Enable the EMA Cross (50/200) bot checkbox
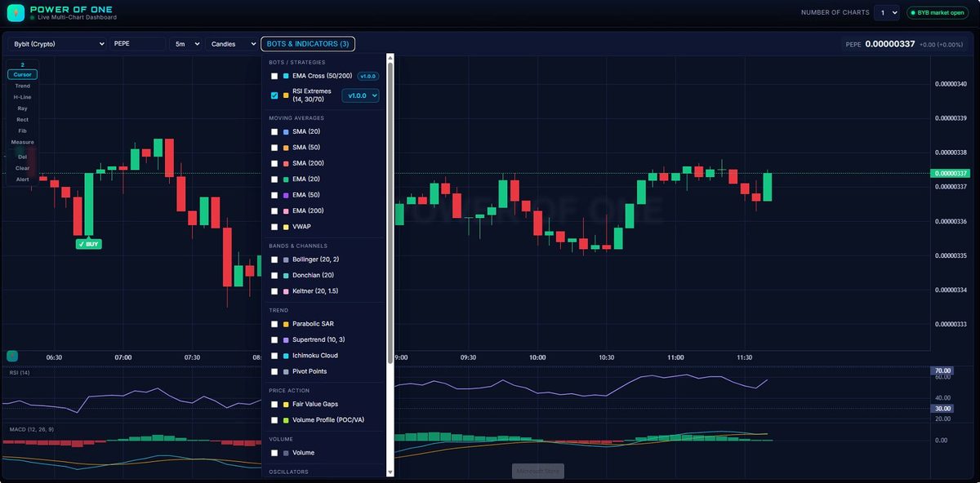Image resolution: width=980 pixels, height=483 pixels. pos(274,76)
